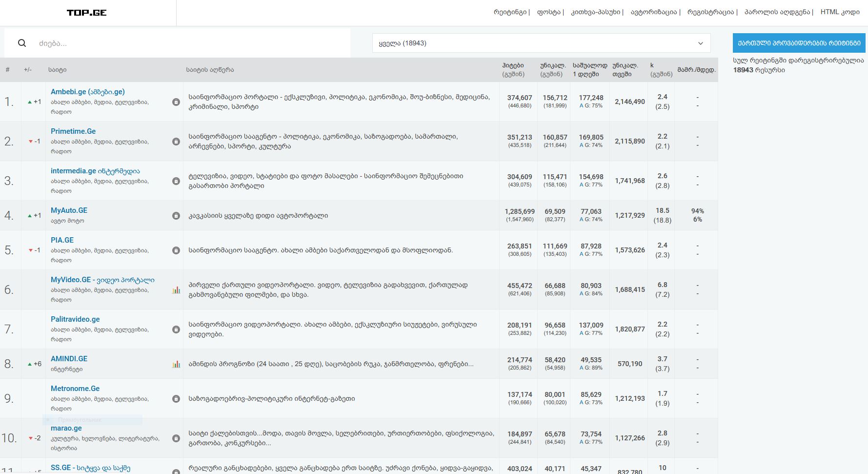
Task: Open the Palitravideo.ge site link
Action: (x=75, y=319)
